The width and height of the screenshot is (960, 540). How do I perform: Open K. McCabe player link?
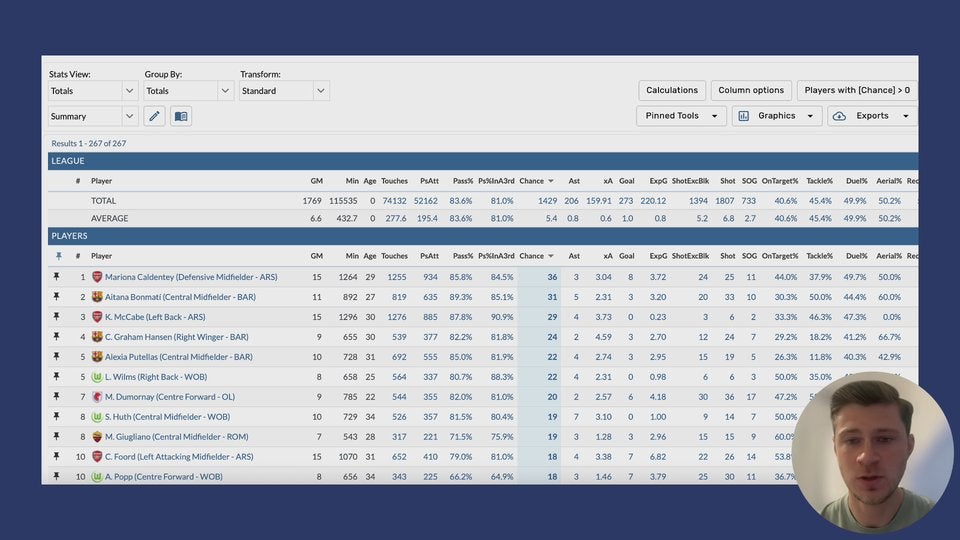[x=155, y=317]
